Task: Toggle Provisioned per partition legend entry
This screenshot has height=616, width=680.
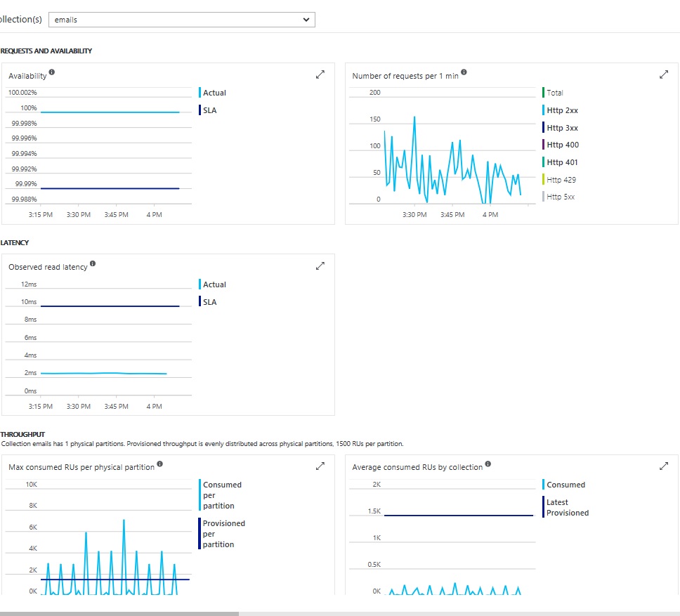Action: [222, 534]
